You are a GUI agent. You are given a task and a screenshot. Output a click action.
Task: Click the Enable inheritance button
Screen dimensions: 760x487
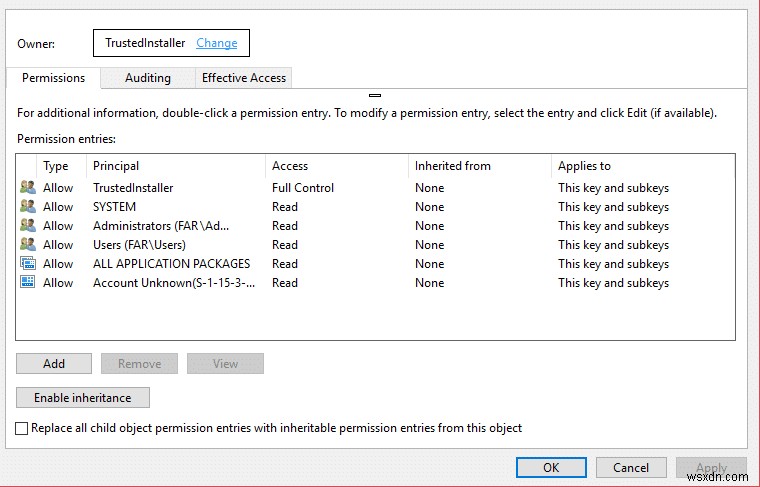tap(82, 397)
